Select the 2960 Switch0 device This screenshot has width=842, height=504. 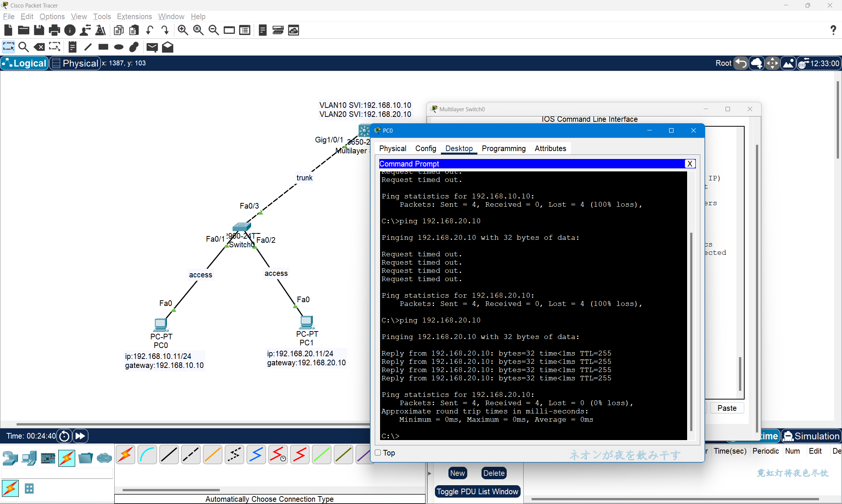[x=242, y=227]
